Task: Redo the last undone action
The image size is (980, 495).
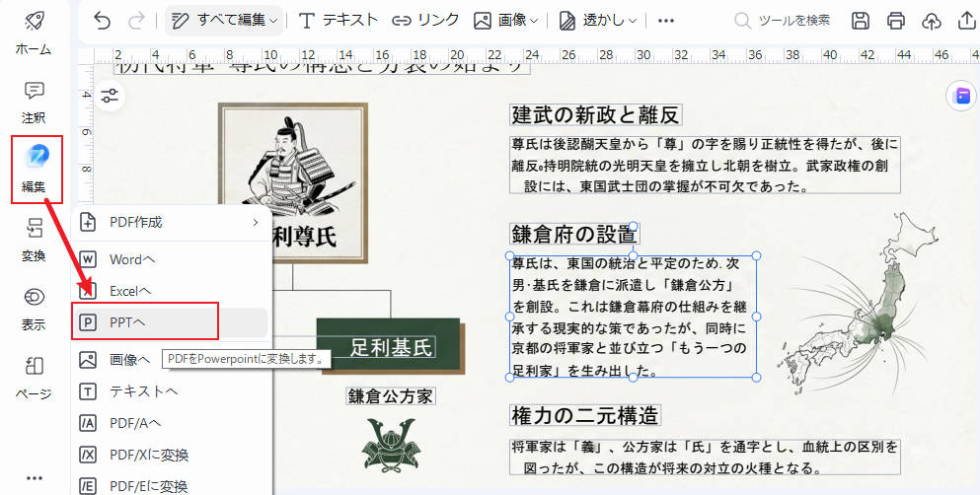Action: coord(136,21)
